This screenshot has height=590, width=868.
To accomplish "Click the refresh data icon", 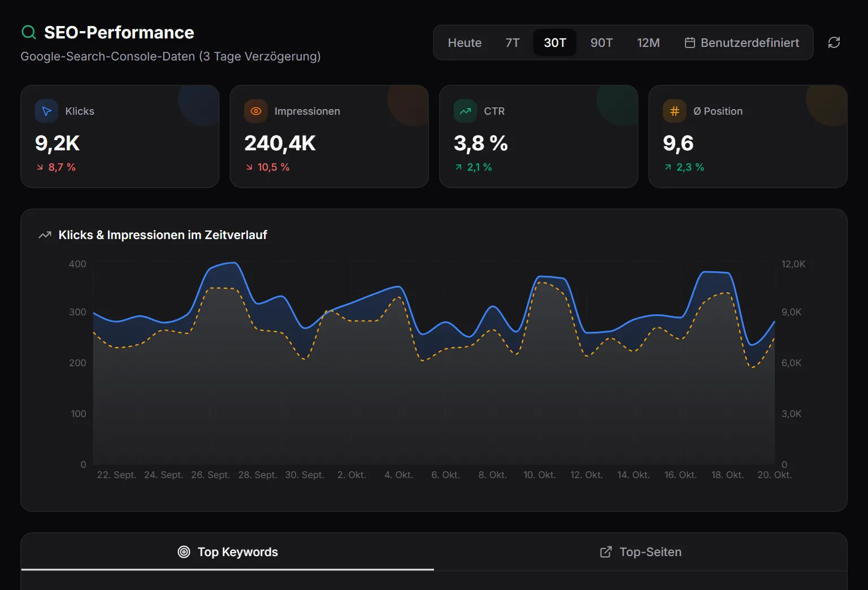I will click(x=834, y=42).
